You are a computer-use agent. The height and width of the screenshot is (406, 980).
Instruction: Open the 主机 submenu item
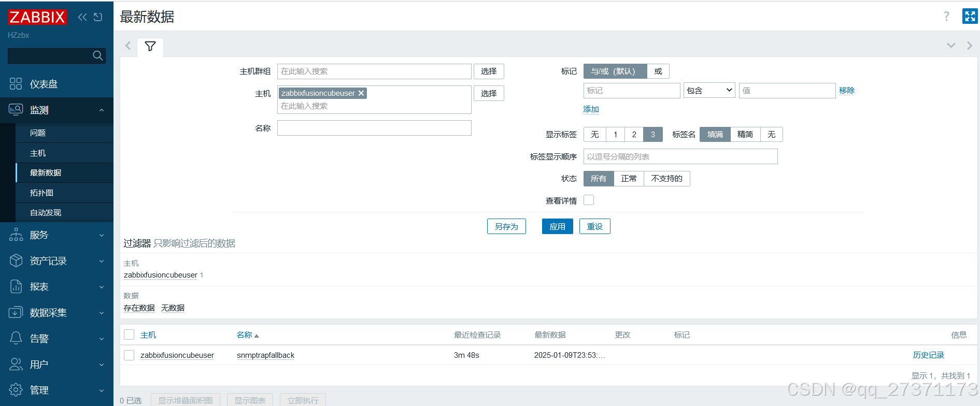click(x=64, y=153)
